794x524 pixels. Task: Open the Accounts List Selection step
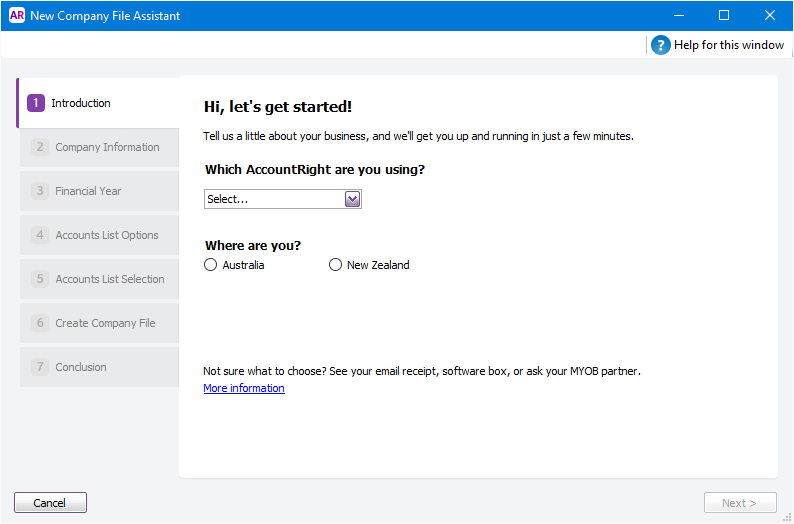pos(110,279)
